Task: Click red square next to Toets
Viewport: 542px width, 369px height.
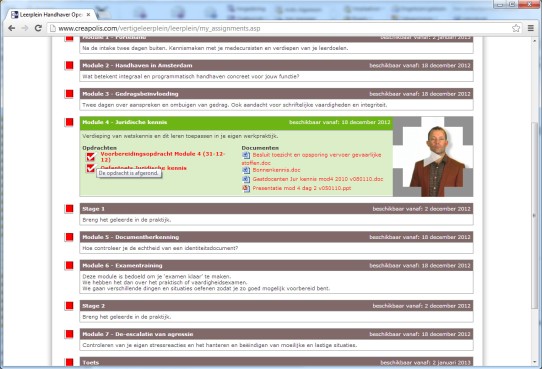Action: (69, 362)
